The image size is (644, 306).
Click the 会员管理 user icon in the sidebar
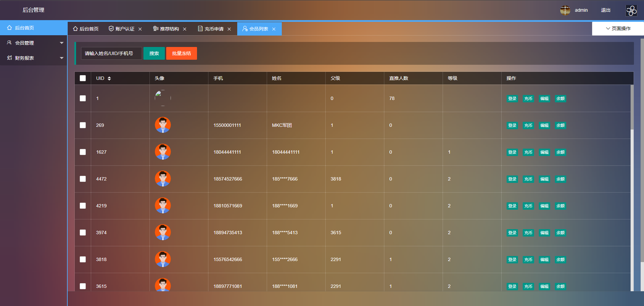click(x=9, y=43)
